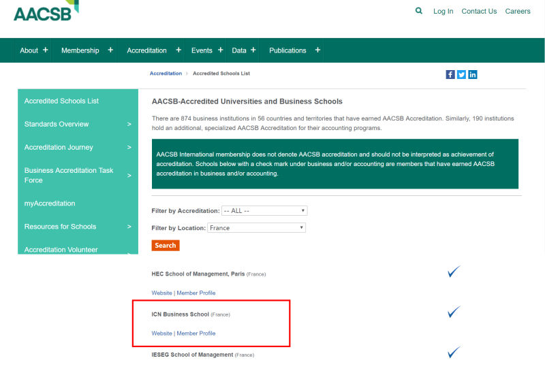The width and height of the screenshot is (545, 392).
Task: Expand Accreditation Journey sidebar arrow
Action: coord(129,147)
